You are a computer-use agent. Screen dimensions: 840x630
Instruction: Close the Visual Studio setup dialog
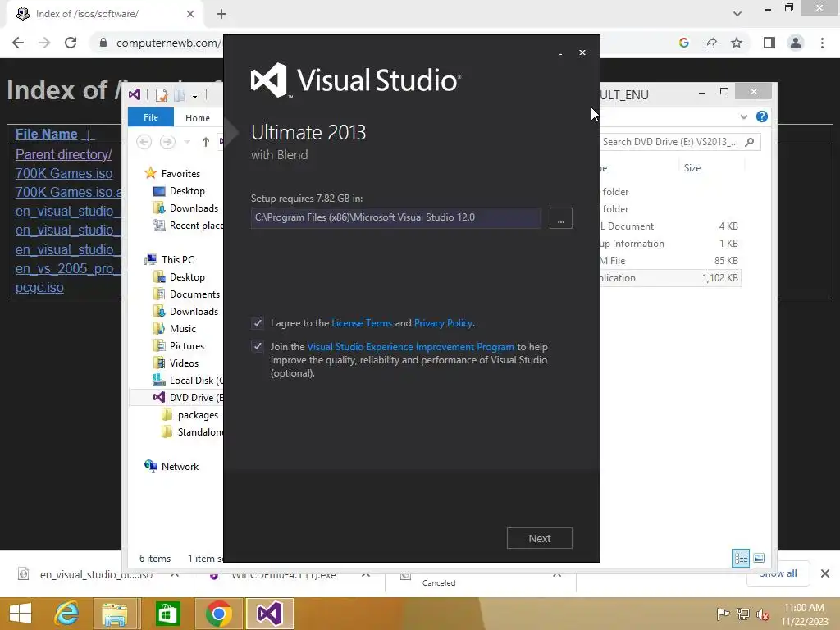pos(582,52)
